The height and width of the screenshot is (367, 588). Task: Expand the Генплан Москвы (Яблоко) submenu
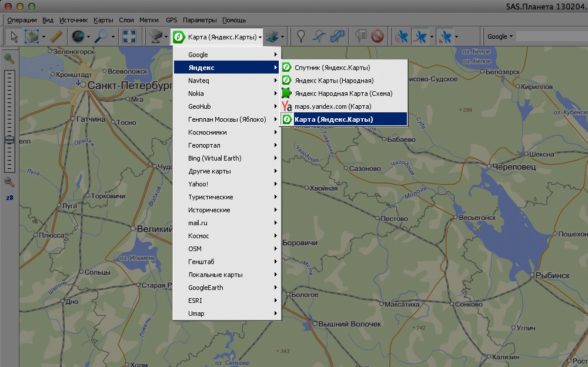(x=227, y=119)
